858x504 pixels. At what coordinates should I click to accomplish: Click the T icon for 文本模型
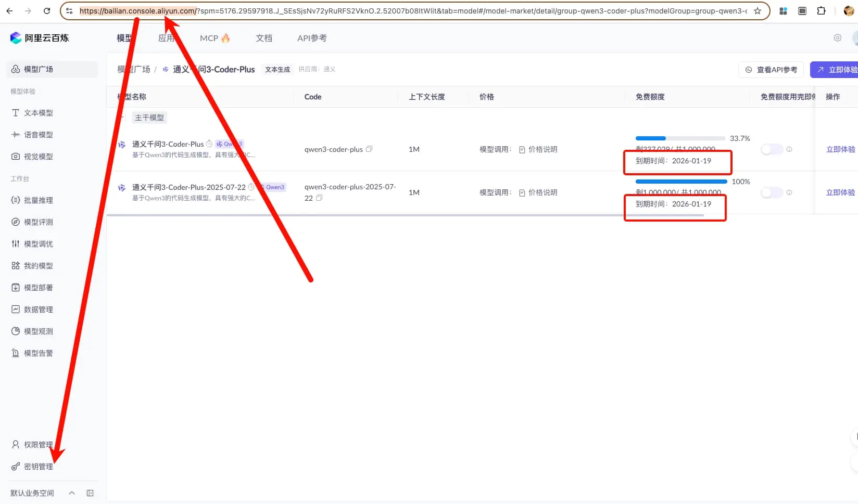(16, 113)
